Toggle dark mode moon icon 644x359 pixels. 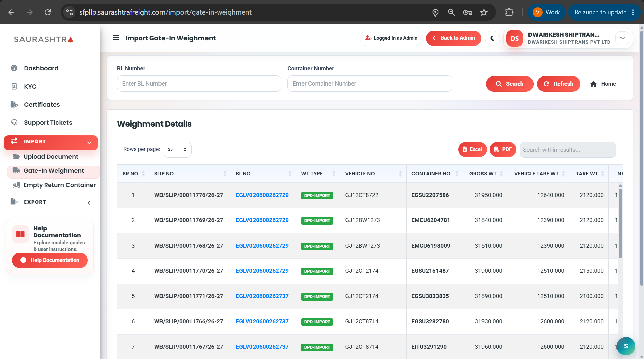tap(492, 38)
